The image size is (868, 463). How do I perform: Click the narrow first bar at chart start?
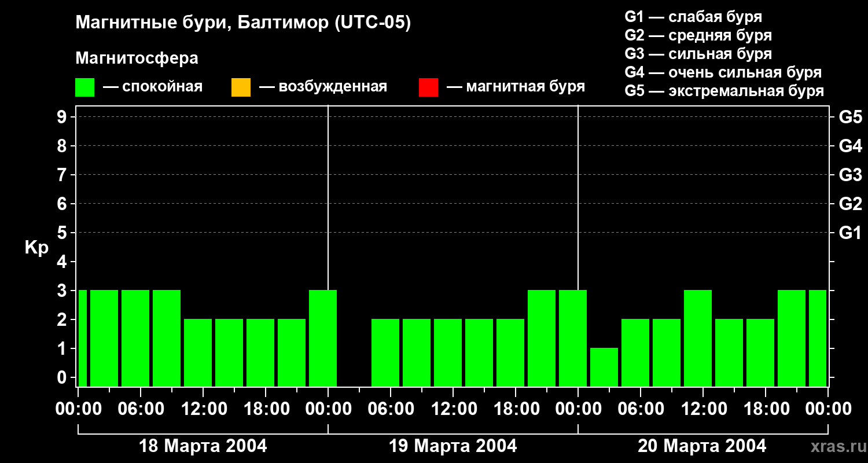tap(82, 338)
